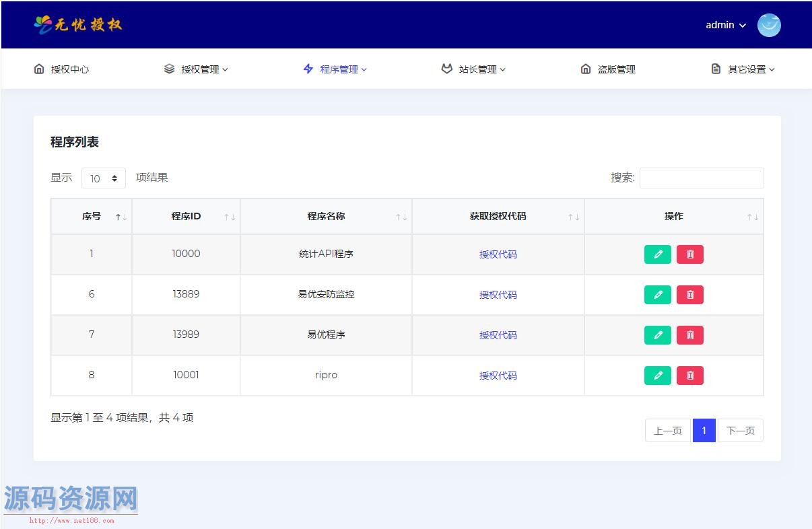Expand the 其它设置 menu

[751, 69]
